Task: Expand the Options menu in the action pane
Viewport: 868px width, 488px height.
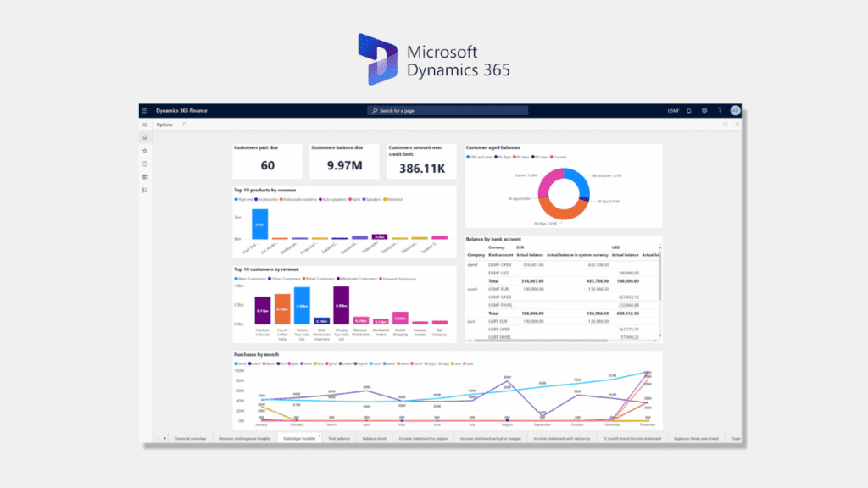Action: tap(163, 124)
